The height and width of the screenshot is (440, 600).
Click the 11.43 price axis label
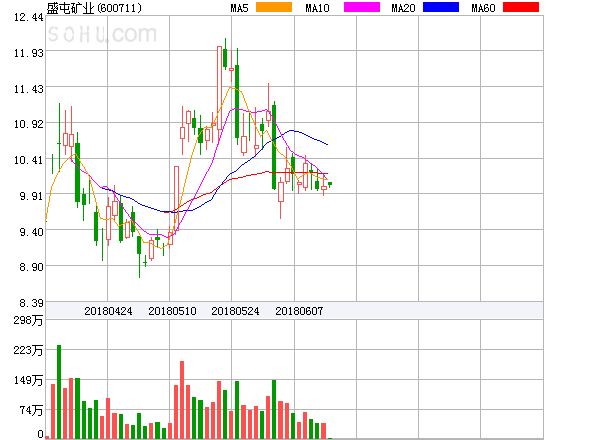[29, 89]
